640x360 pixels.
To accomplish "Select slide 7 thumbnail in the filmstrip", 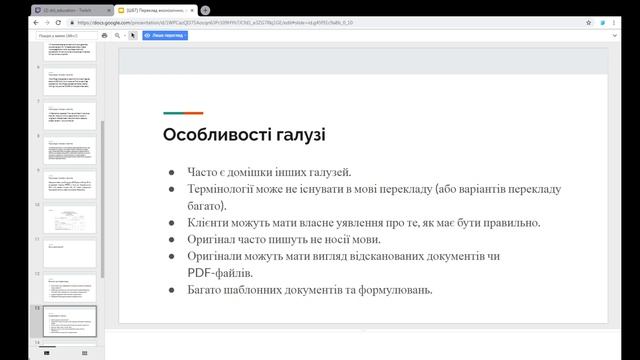I will [x=70, y=116].
